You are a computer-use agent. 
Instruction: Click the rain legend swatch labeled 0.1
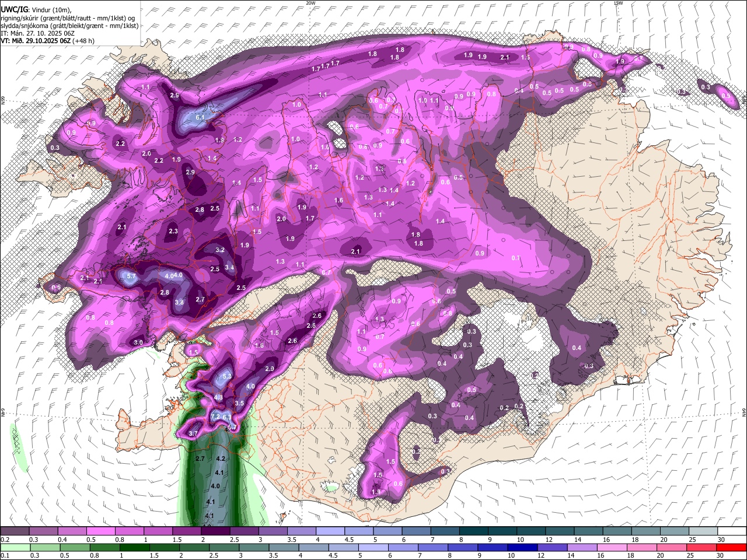(x=15, y=547)
